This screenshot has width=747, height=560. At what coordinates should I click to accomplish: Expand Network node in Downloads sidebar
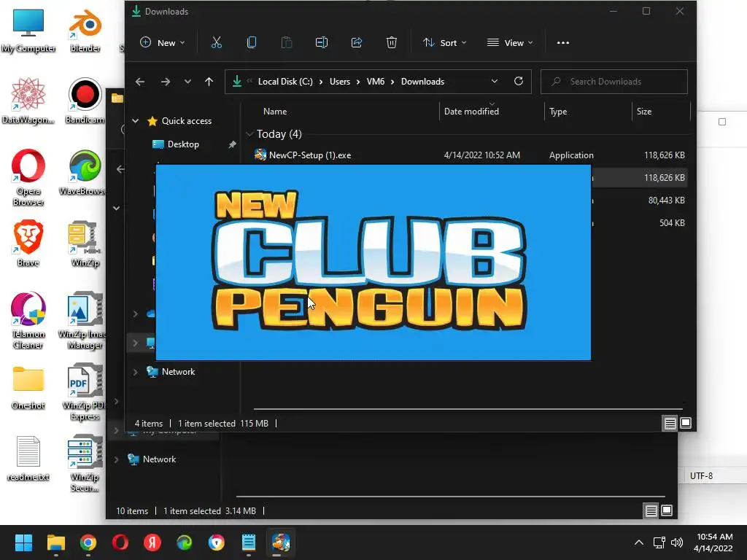pyautogui.click(x=135, y=372)
